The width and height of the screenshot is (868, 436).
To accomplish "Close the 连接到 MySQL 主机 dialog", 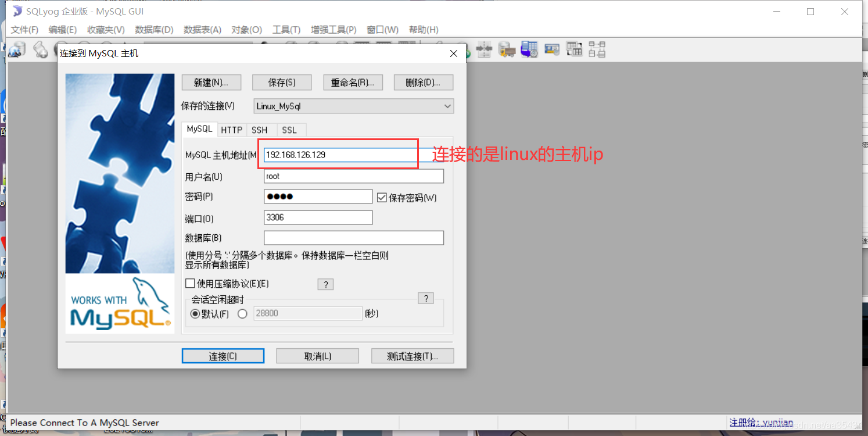I will click(x=454, y=53).
